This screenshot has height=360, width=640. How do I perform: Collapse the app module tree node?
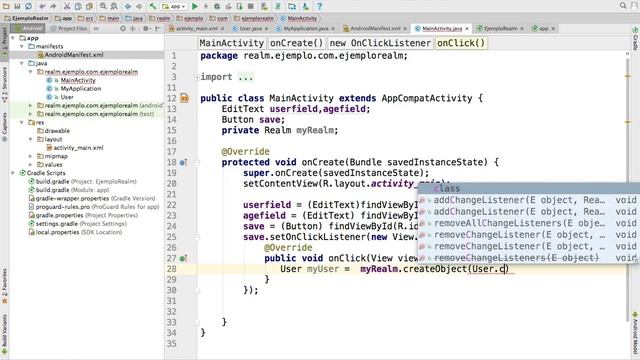[13, 38]
